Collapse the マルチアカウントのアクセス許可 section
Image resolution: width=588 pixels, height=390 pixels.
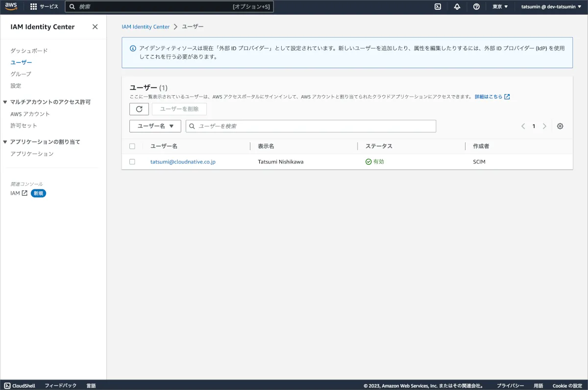pos(5,102)
